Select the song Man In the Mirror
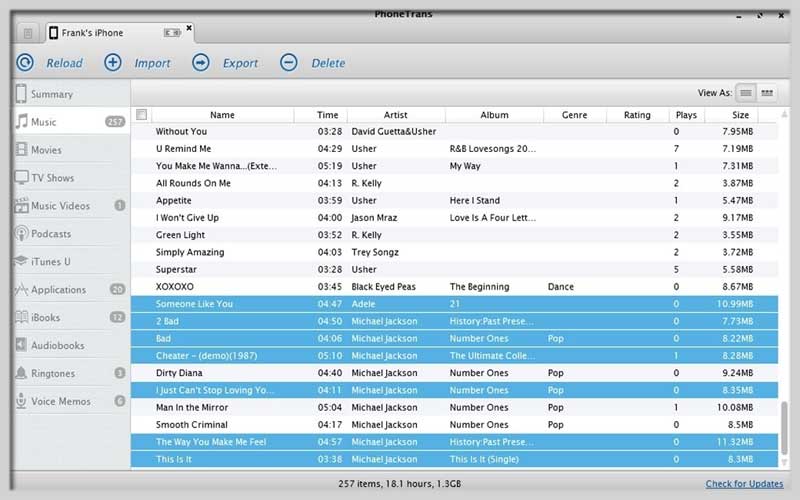The width and height of the screenshot is (800, 500). (x=455, y=407)
